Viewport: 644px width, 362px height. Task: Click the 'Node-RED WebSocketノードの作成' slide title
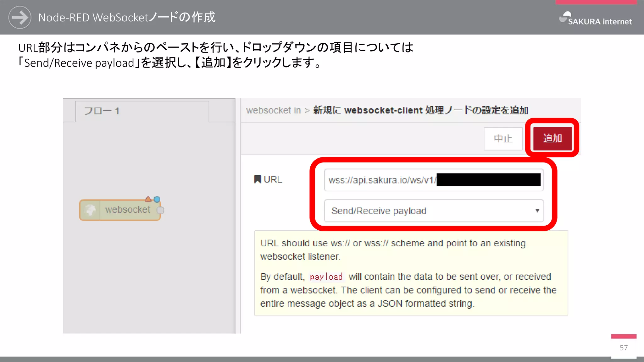(127, 17)
